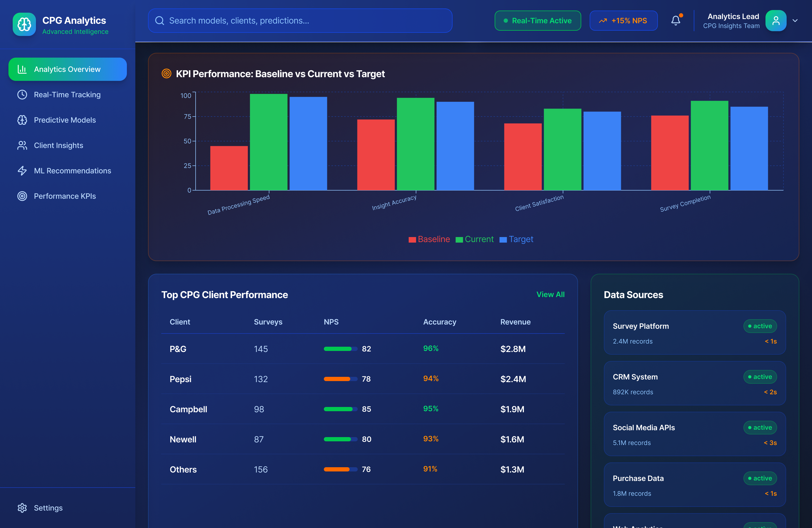Select the Performance KPIs target icon

point(22,196)
